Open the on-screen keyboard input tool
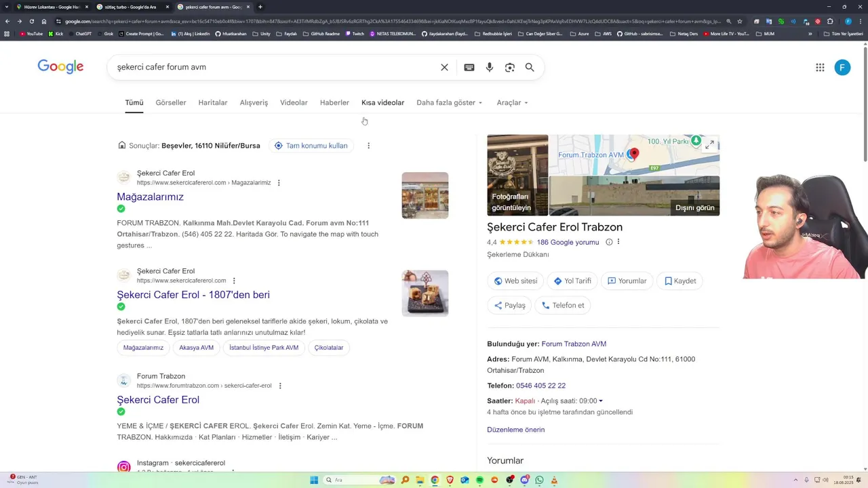 pyautogui.click(x=469, y=67)
